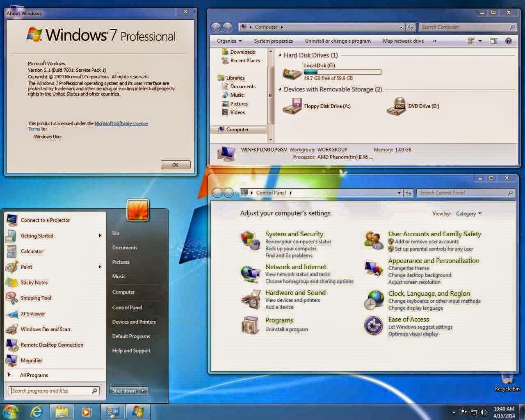
Task: Open Help and Support in Start menu
Action: [x=131, y=351]
